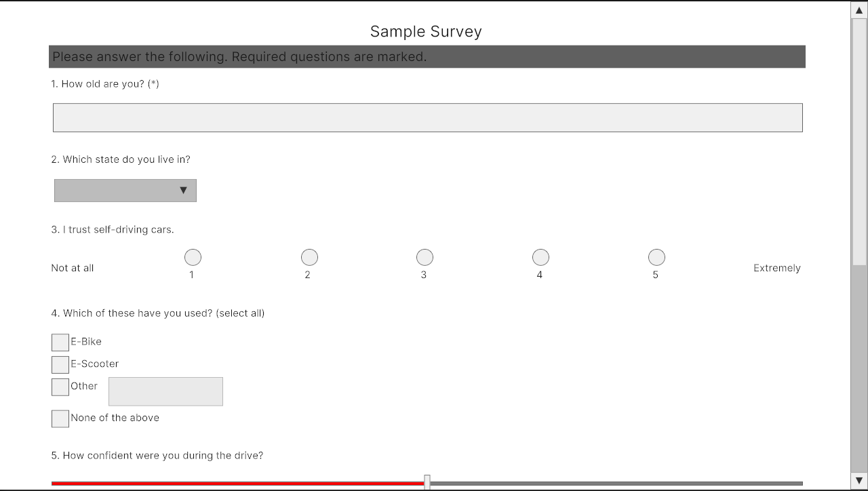
Task: Check the E-Scooter checkbox
Action: (60, 365)
